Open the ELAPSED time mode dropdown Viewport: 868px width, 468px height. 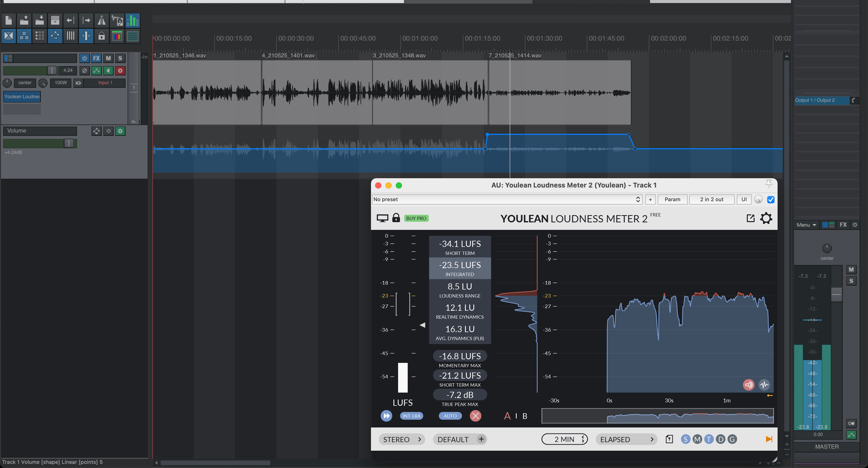pyautogui.click(x=626, y=439)
